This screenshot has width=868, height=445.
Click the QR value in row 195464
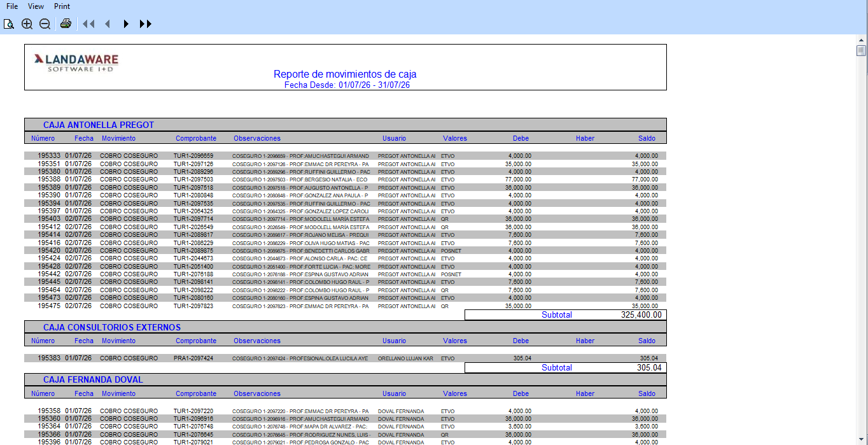pos(445,290)
